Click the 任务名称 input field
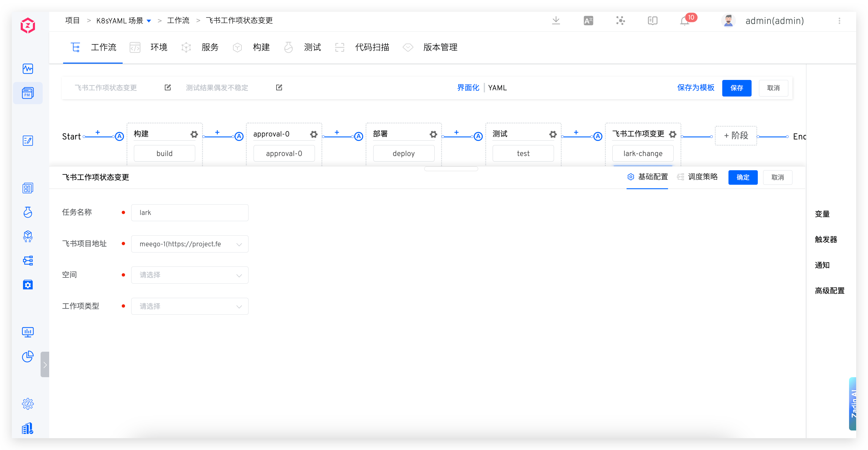868x450 pixels. 190,213
